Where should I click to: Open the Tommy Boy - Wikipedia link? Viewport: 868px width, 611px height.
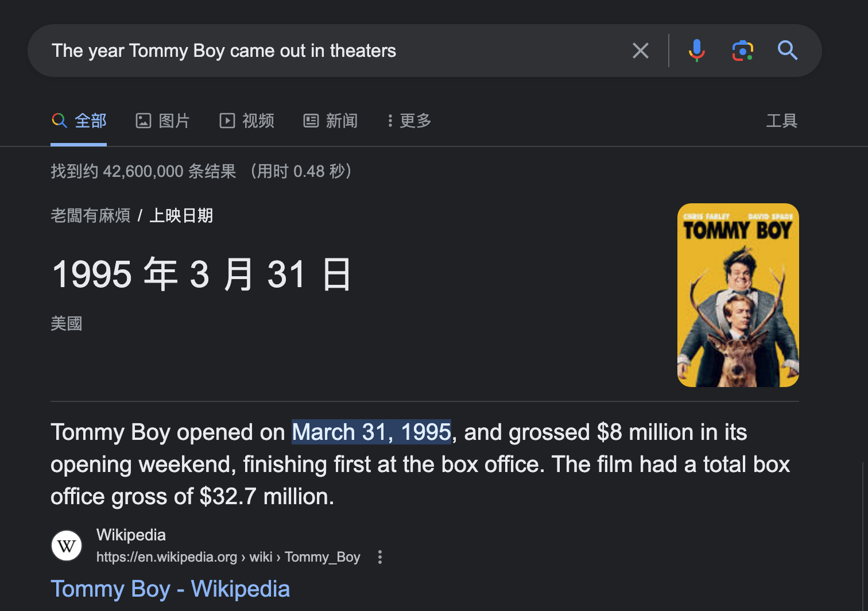tap(170, 589)
